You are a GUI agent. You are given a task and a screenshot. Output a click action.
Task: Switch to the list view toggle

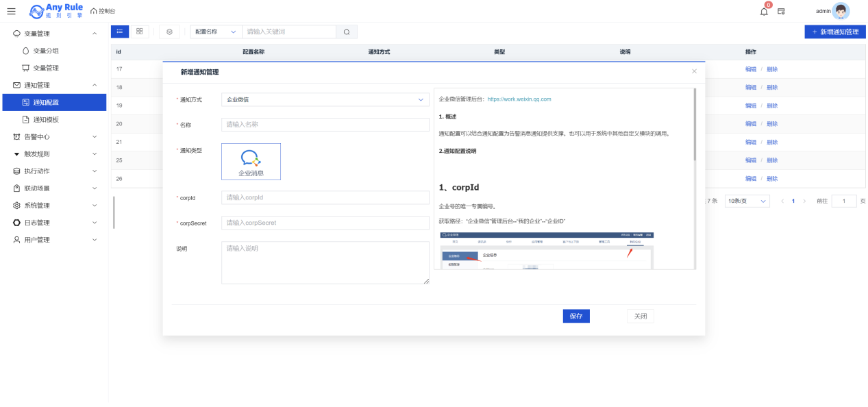(x=119, y=32)
